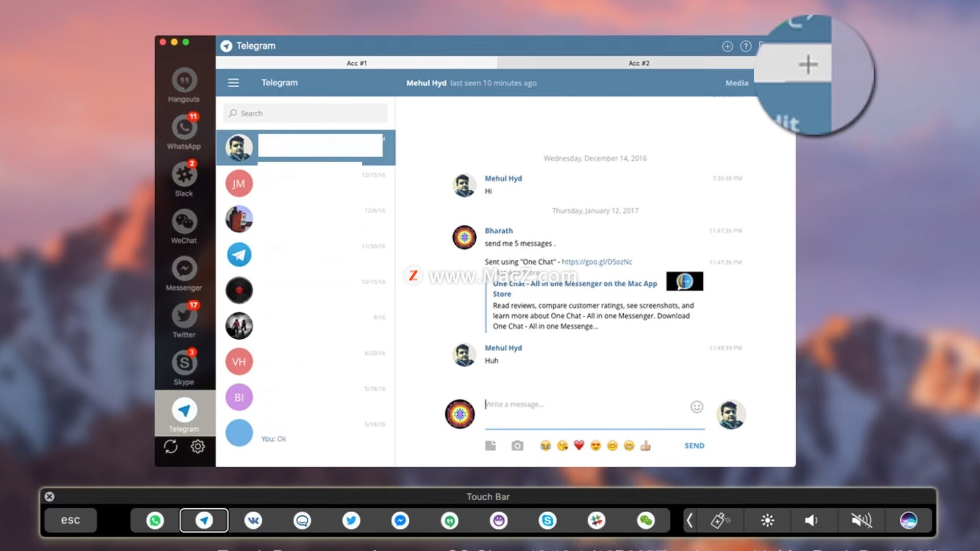Image resolution: width=980 pixels, height=551 pixels.
Task: Click the sidebar refresh icon
Action: [170, 447]
